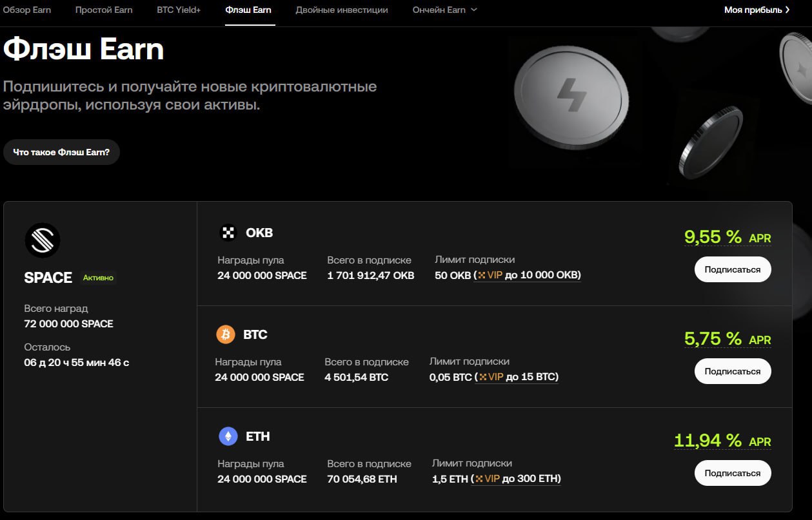
Task: Click the 11,94 % APR value for ETH
Action: 708,441
